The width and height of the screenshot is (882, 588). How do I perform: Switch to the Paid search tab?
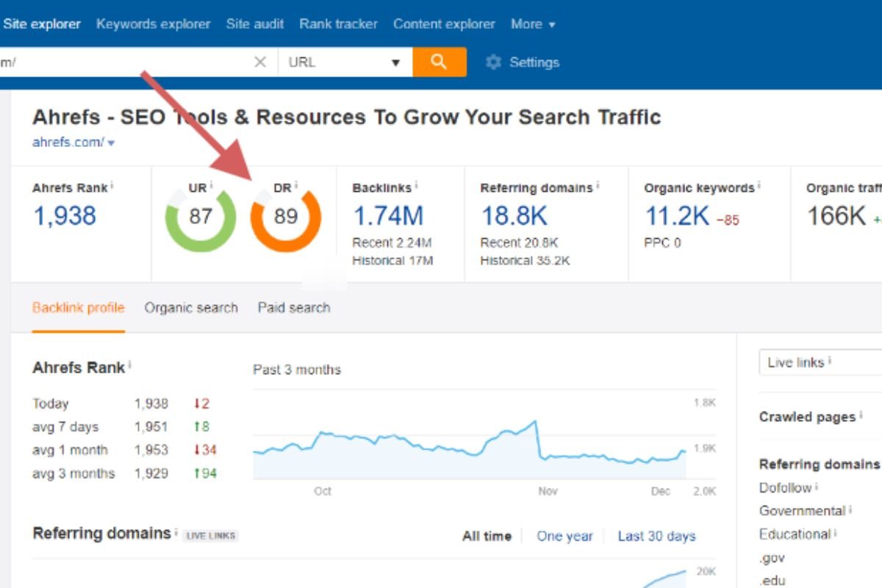pyautogui.click(x=293, y=308)
